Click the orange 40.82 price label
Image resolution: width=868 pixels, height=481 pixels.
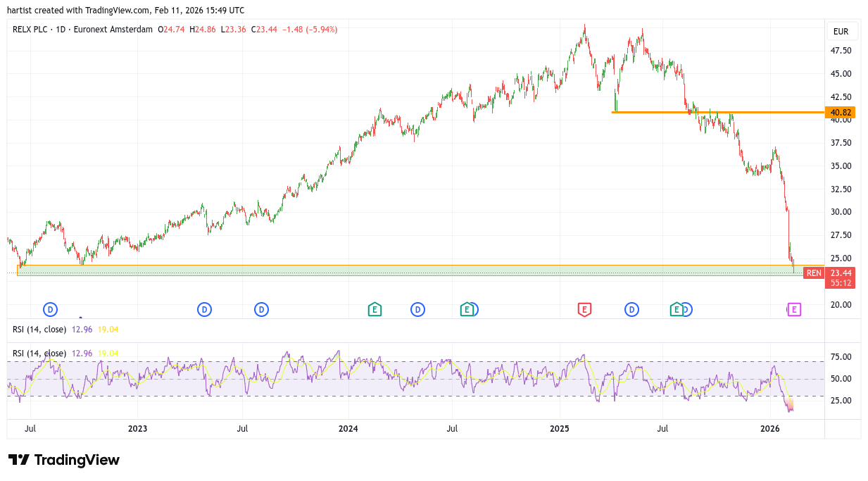point(841,113)
